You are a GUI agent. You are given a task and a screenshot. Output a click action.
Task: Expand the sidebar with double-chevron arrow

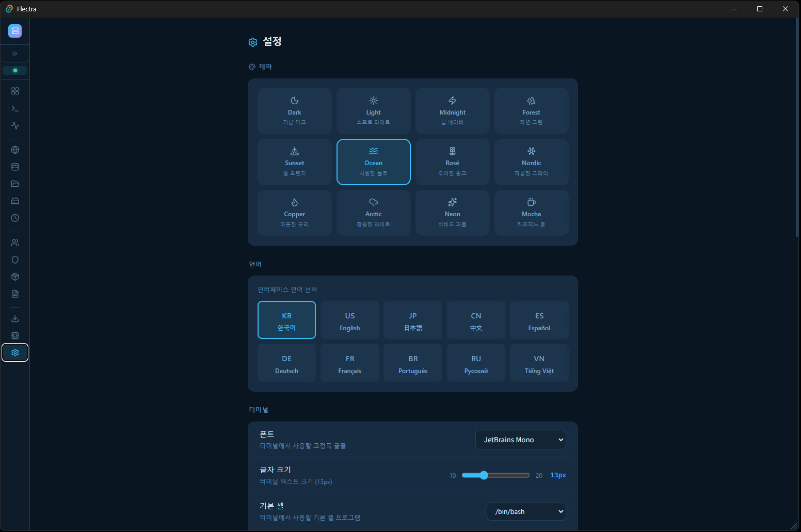click(x=15, y=54)
